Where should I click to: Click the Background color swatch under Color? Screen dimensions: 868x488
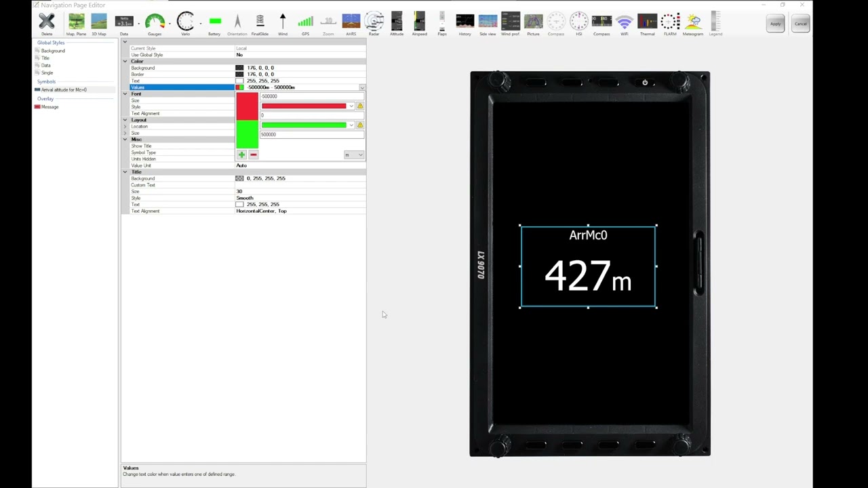click(x=239, y=68)
